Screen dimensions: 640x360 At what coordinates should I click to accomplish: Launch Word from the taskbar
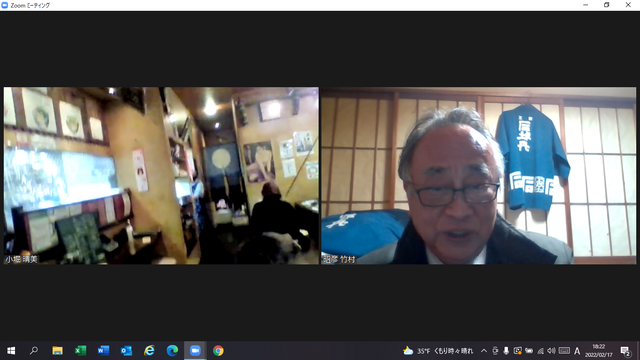coord(103,351)
